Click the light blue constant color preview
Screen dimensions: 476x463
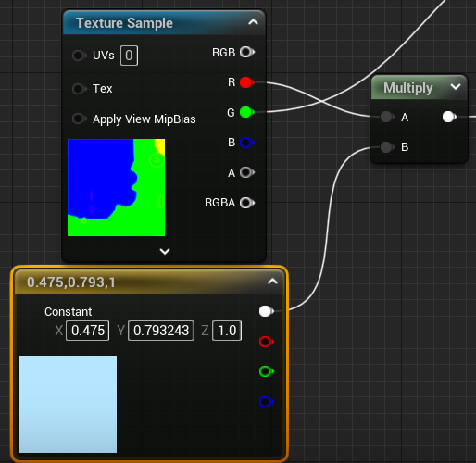click(68, 404)
